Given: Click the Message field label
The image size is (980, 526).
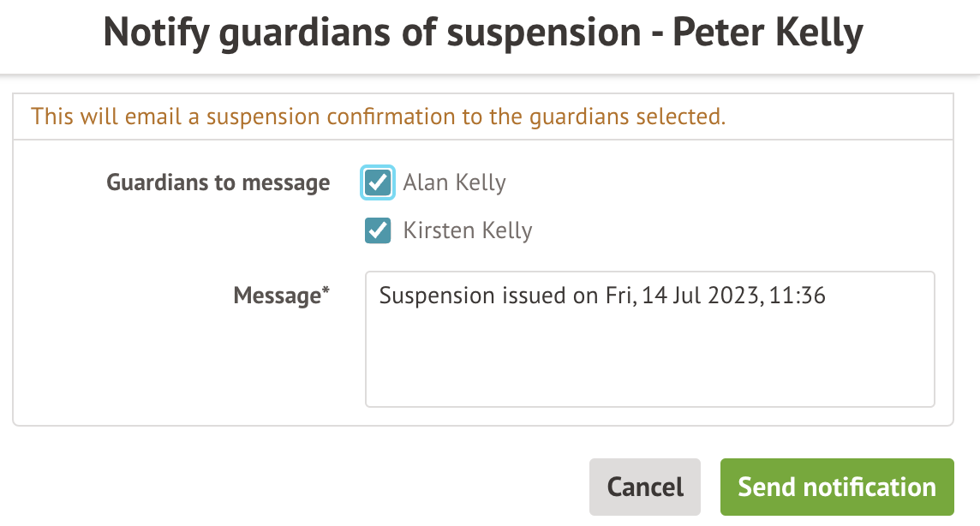Looking at the screenshot, I should point(277,296).
